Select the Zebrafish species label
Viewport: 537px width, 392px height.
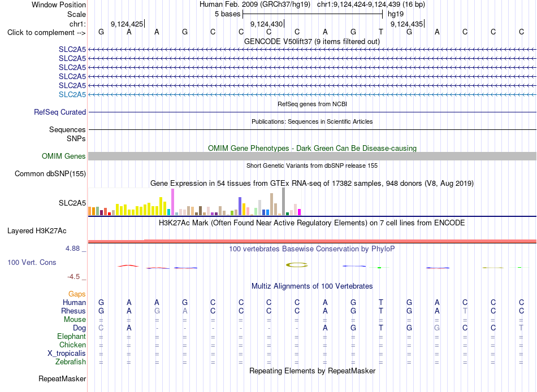click(x=71, y=361)
